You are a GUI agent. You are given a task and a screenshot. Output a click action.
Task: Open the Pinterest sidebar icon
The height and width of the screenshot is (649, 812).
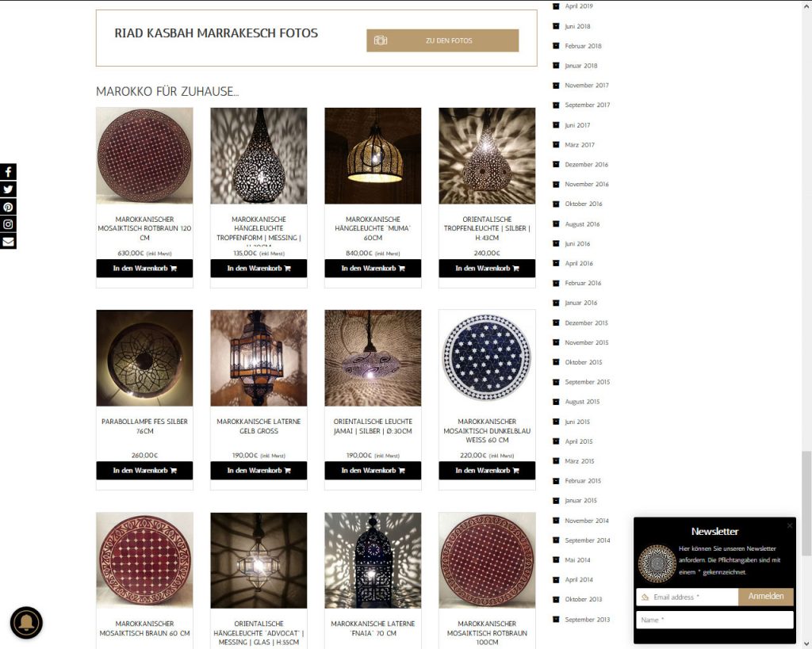point(8,207)
